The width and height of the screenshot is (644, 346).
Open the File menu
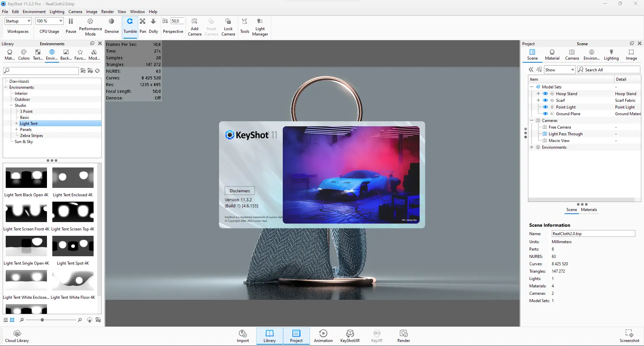click(x=5, y=12)
